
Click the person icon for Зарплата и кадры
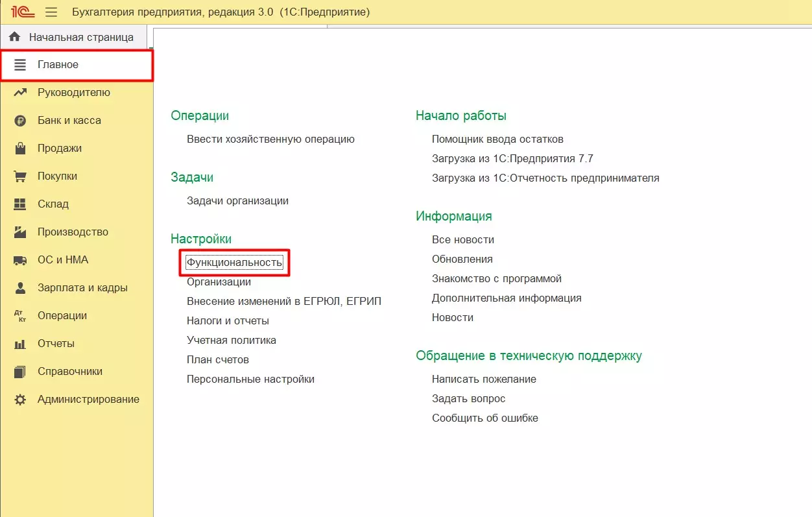pos(20,288)
